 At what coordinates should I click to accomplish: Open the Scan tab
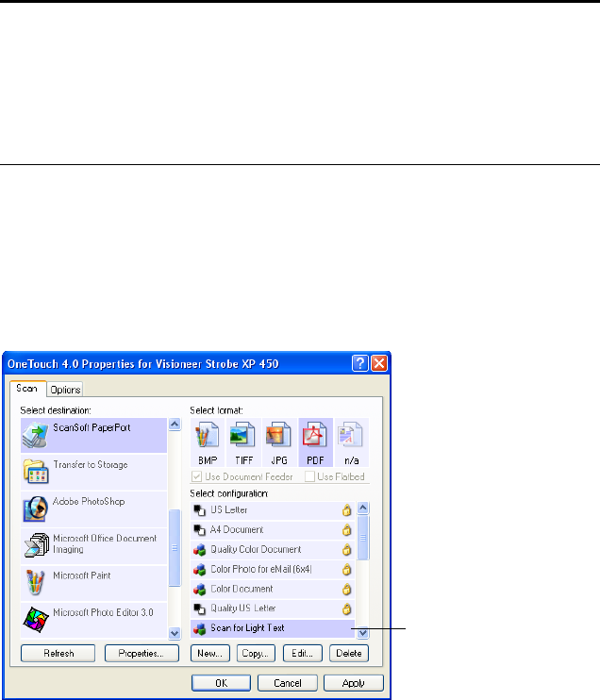[x=26, y=389]
